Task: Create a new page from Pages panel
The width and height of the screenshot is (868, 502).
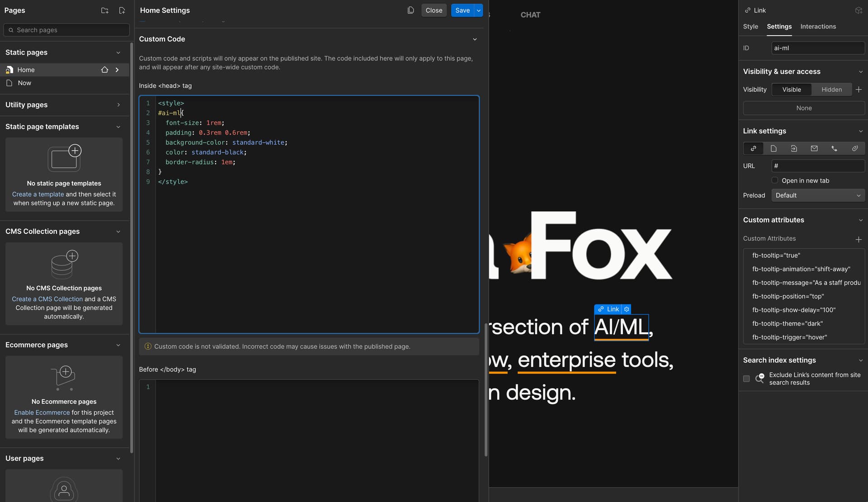Action: [x=122, y=10]
